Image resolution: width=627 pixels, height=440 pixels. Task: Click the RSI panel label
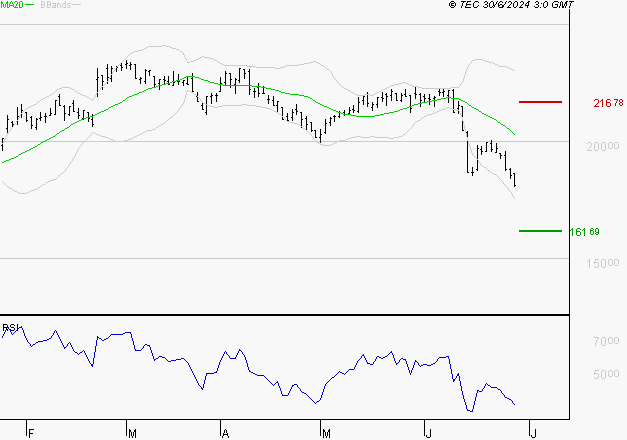[10, 328]
